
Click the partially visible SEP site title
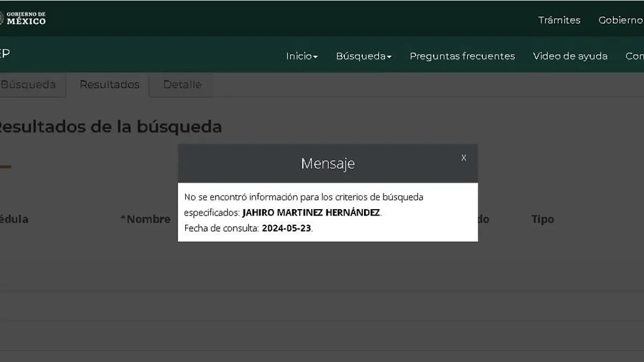(4, 54)
